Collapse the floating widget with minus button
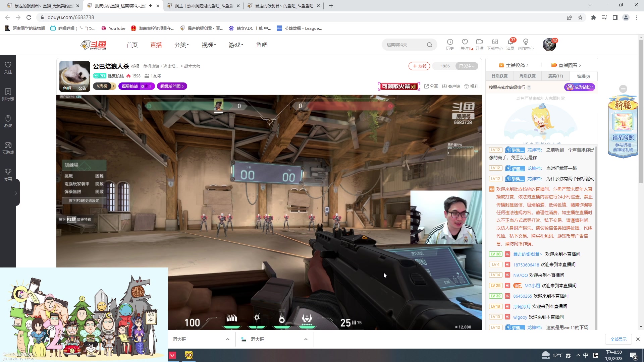Viewport: 644px width, 362px height. (623, 89)
